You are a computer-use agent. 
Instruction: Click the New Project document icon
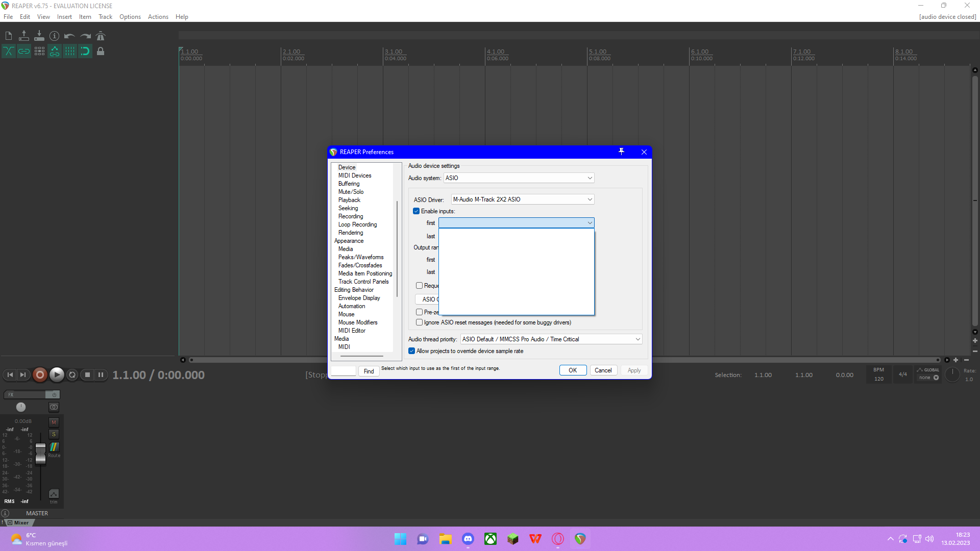[9, 36]
